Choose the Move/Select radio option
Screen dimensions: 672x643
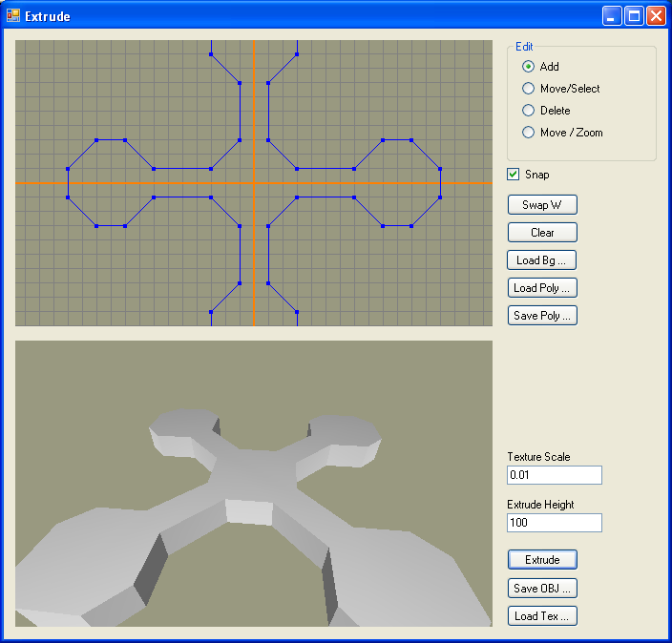[528, 89]
